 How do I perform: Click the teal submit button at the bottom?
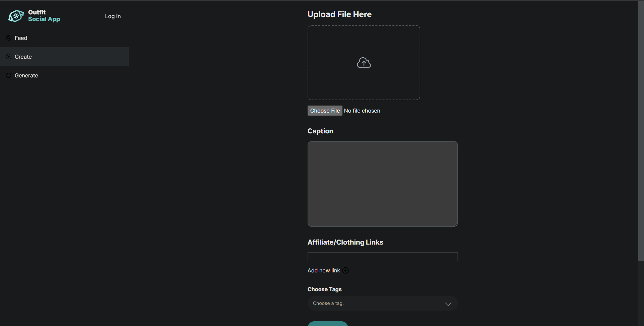tap(327, 324)
